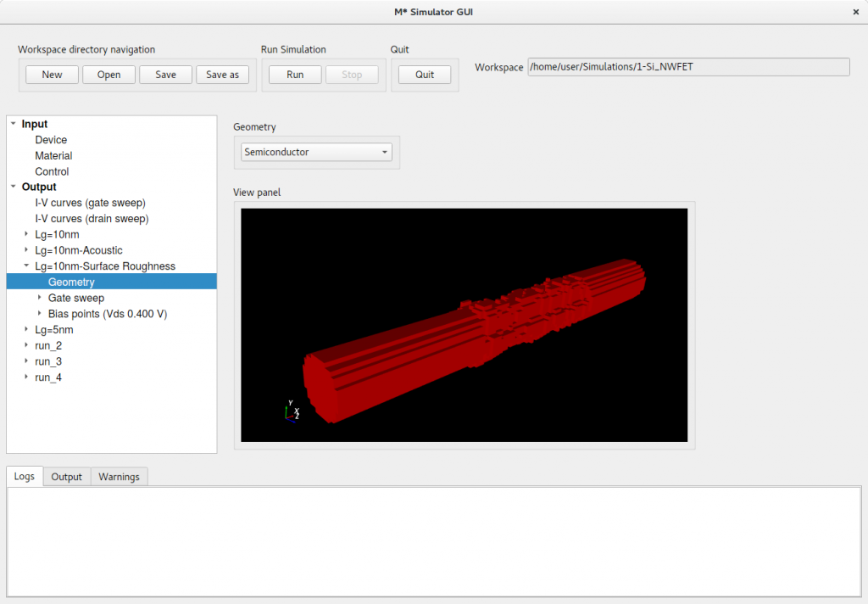
Task: Quit the simulator using Quit button
Action: point(425,75)
